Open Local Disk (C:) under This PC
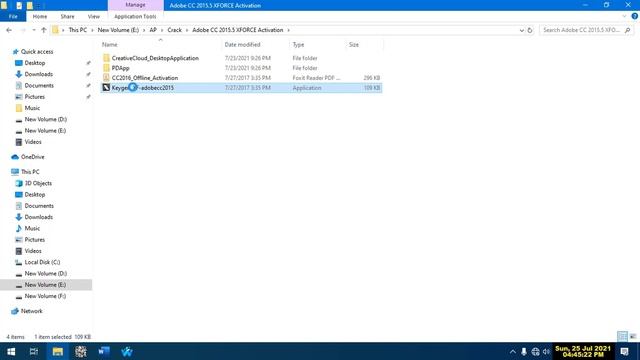Image resolution: width=640 pixels, height=360 pixels. 42,262
